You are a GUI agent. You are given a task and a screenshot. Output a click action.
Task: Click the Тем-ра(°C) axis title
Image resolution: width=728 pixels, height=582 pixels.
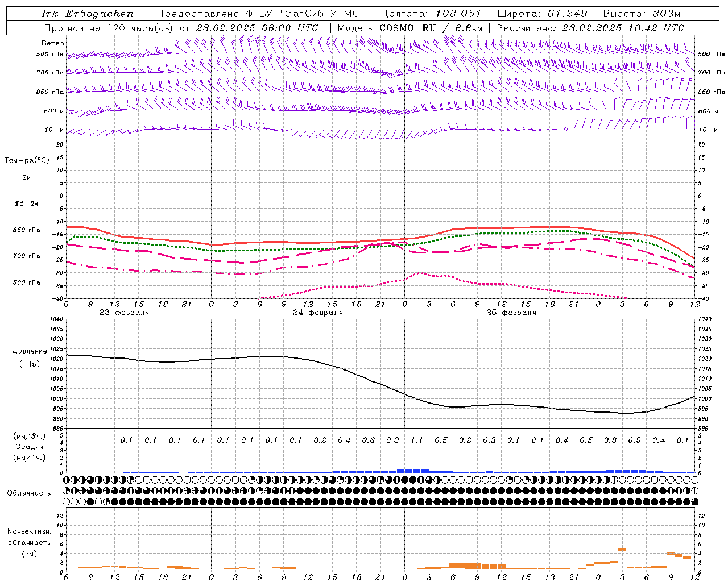click(x=27, y=161)
